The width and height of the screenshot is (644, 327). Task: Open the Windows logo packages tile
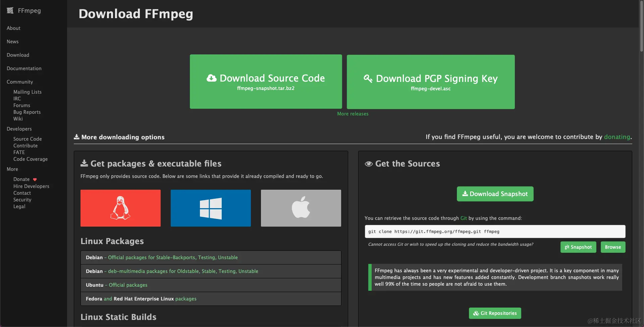[211, 208]
